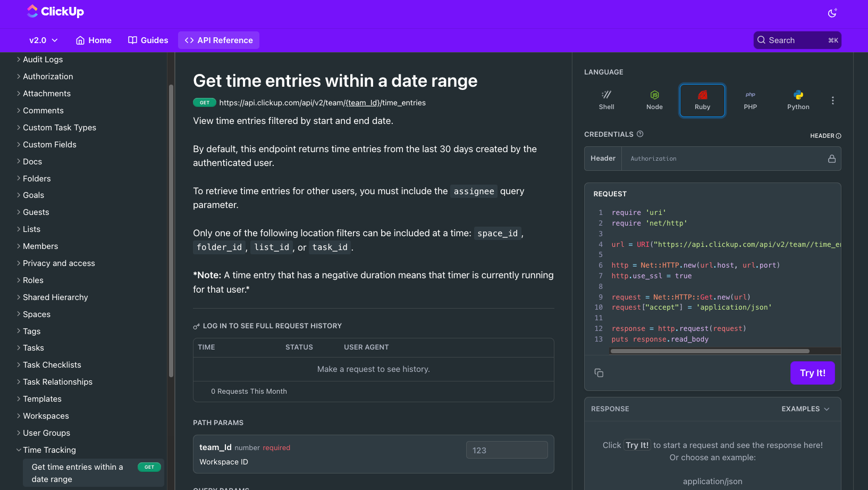Viewport: 868px width, 490px height.
Task: Open the v2.0 version dropdown
Action: tap(43, 40)
